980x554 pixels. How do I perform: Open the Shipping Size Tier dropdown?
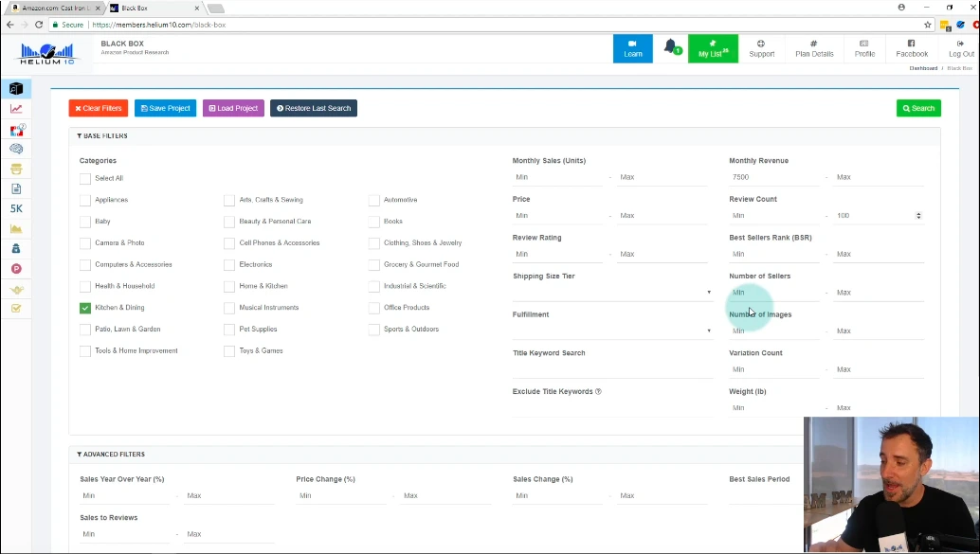click(x=611, y=293)
